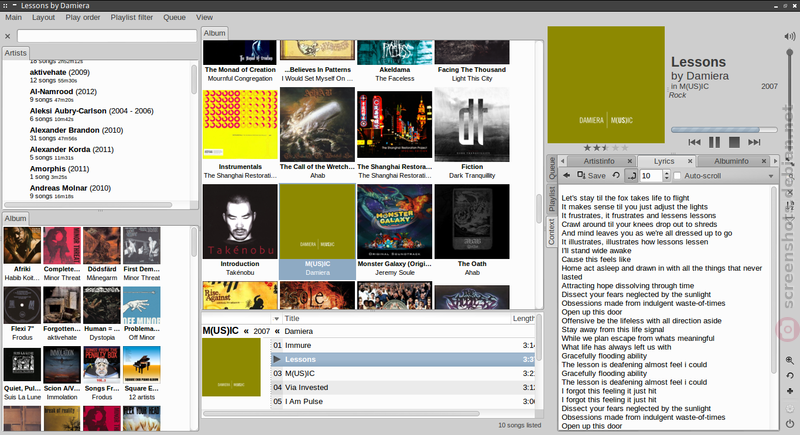Click the circular arrow icon in the right sidebar

click(790, 375)
